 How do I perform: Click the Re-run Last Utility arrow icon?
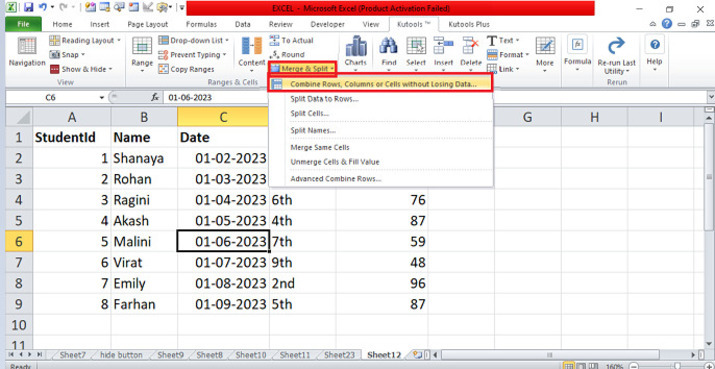617,46
